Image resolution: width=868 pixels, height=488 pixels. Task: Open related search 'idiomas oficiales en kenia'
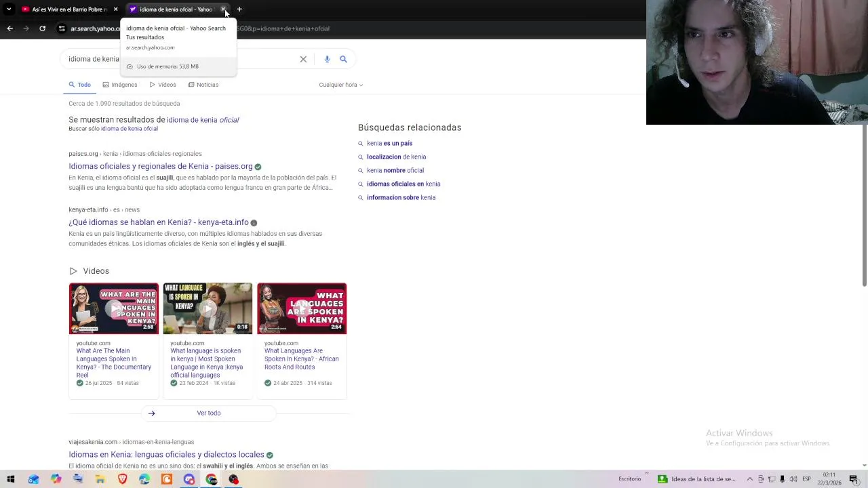point(403,184)
